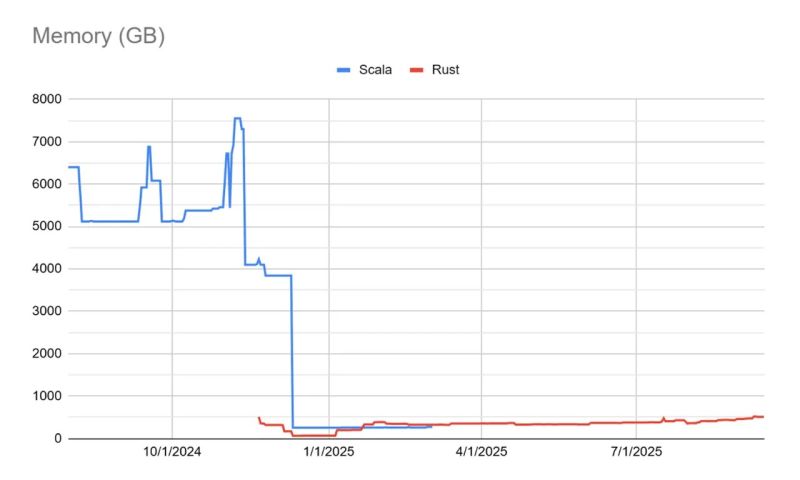This screenshot has width=800, height=480.
Task: Click the 7000 y-axis label
Action: [45, 142]
